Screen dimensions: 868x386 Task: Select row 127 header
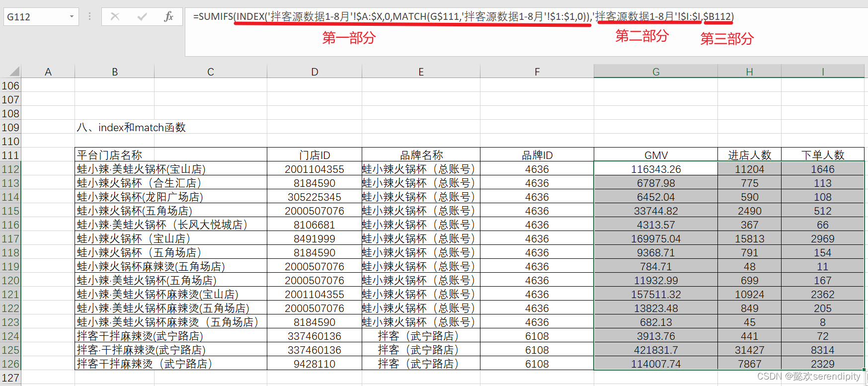pos(10,378)
